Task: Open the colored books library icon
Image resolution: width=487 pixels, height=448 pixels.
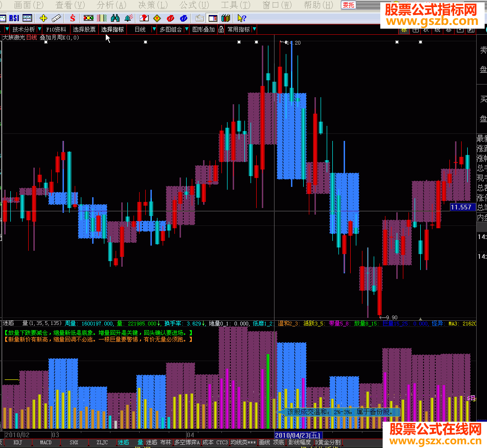Action: [x=226, y=18]
